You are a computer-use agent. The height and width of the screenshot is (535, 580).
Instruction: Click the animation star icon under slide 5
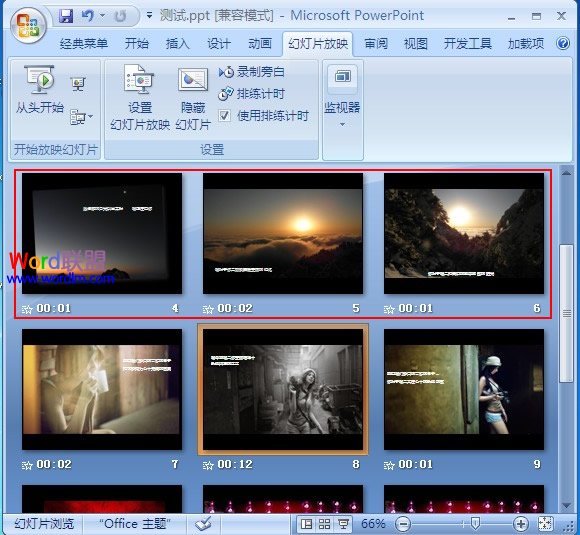(x=208, y=309)
